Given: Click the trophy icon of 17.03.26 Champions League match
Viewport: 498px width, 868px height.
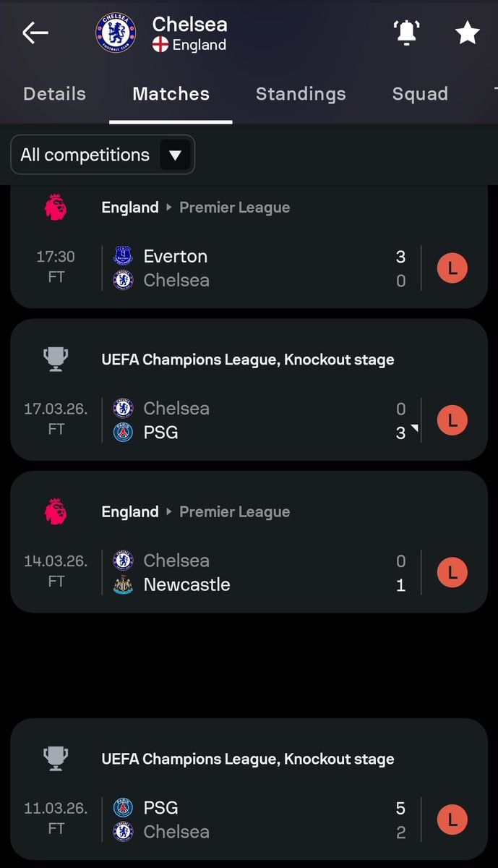Looking at the screenshot, I should 56,359.
